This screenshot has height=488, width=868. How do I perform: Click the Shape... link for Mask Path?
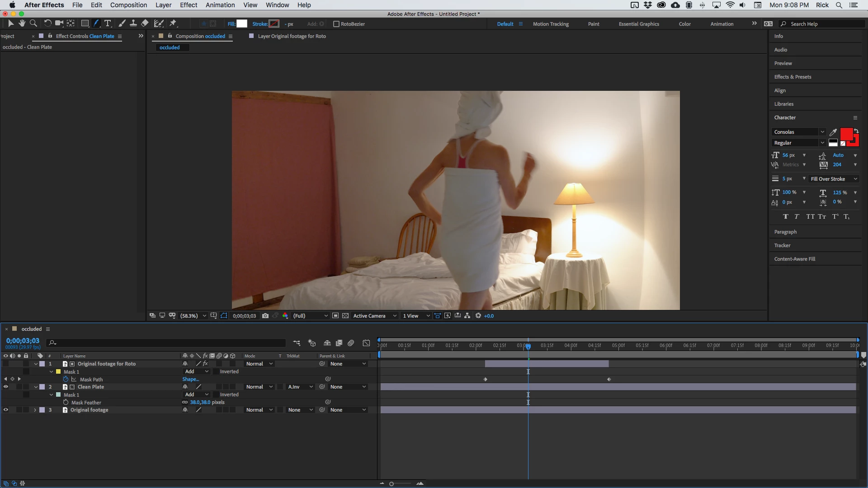pyautogui.click(x=190, y=380)
